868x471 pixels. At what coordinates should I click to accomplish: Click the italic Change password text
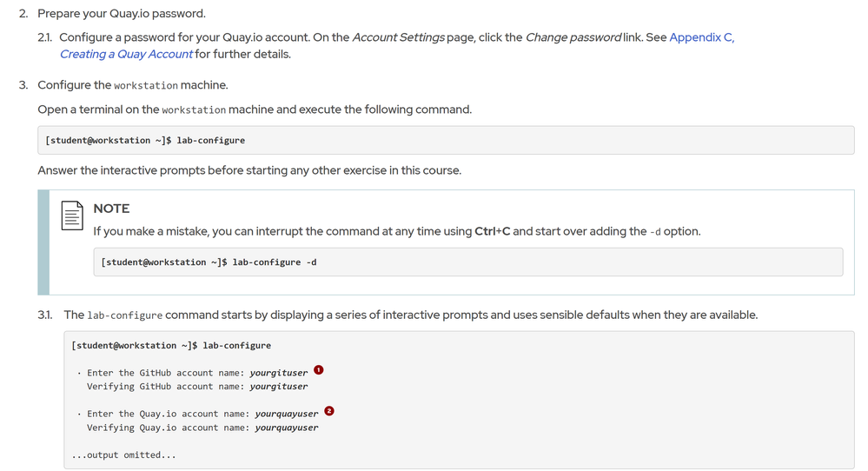tap(573, 37)
